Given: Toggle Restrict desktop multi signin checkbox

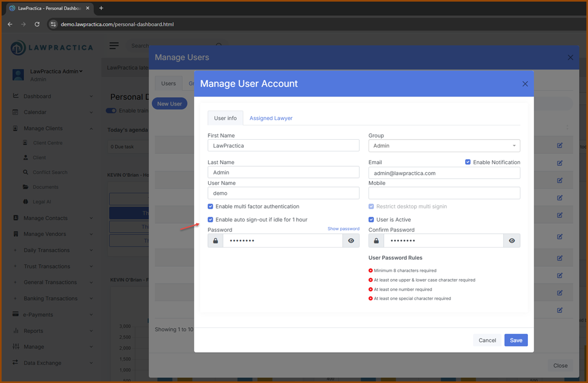Looking at the screenshot, I should (371, 207).
